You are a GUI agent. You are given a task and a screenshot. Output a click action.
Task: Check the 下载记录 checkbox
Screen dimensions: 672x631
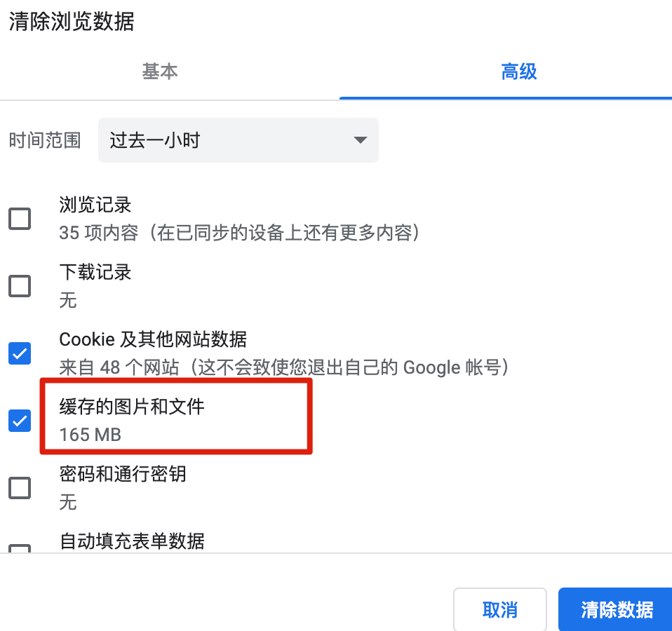tap(20, 286)
